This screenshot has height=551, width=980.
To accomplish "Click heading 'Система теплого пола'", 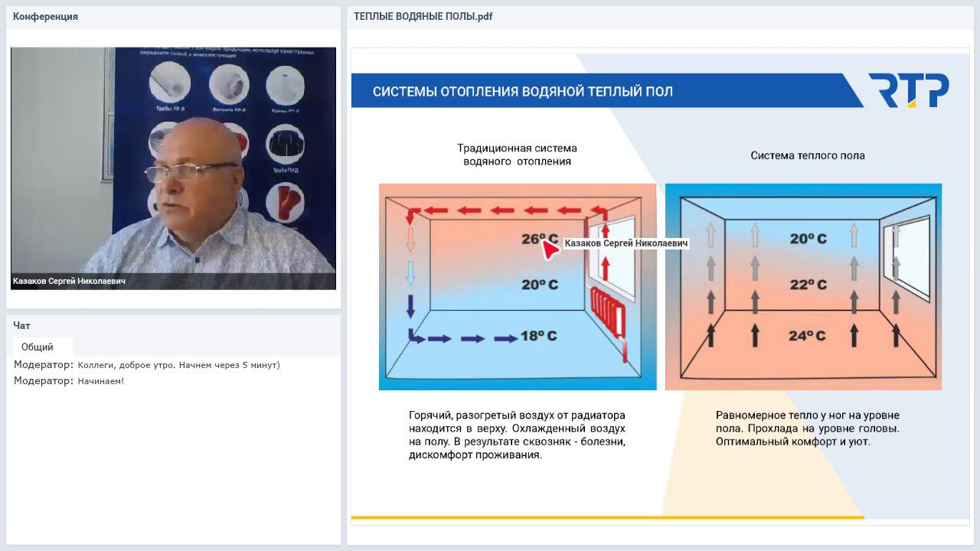I will coord(808,155).
